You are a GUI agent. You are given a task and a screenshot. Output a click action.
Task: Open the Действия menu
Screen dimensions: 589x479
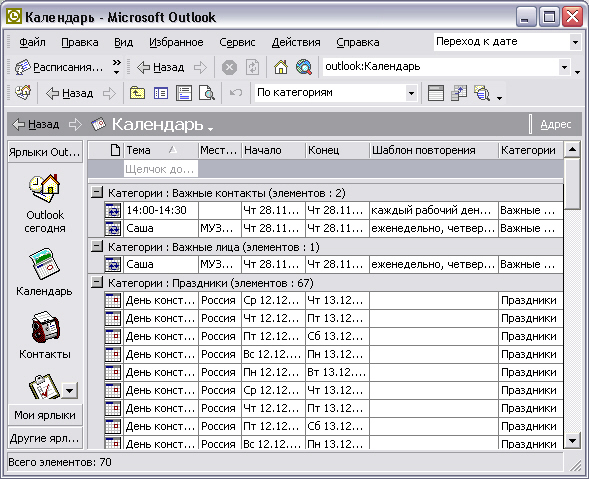point(296,42)
